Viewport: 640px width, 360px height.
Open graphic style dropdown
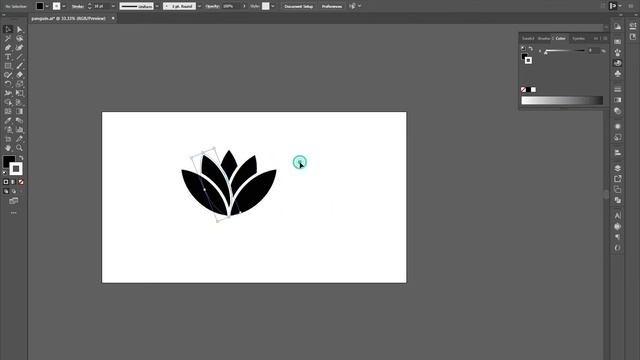pos(273,6)
